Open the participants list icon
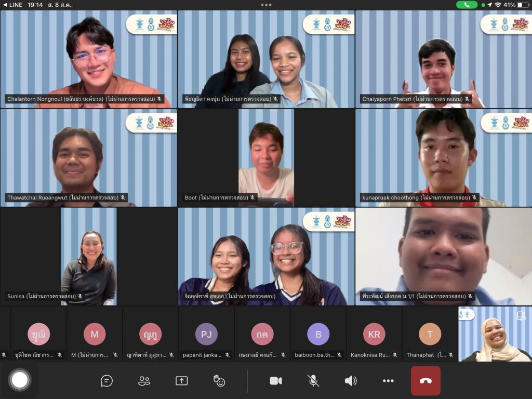The width and height of the screenshot is (532, 399). tap(144, 381)
